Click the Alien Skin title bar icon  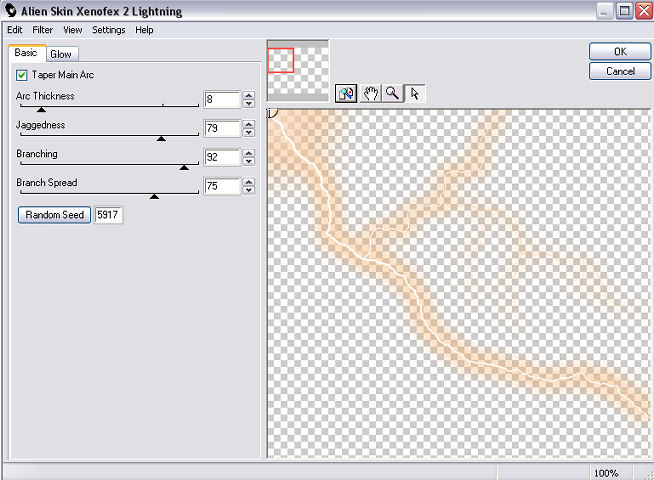pyautogui.click(x=10, y=10)
